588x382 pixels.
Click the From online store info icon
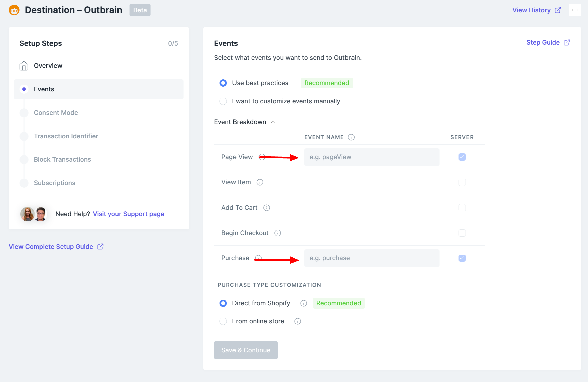click(298, 321)
